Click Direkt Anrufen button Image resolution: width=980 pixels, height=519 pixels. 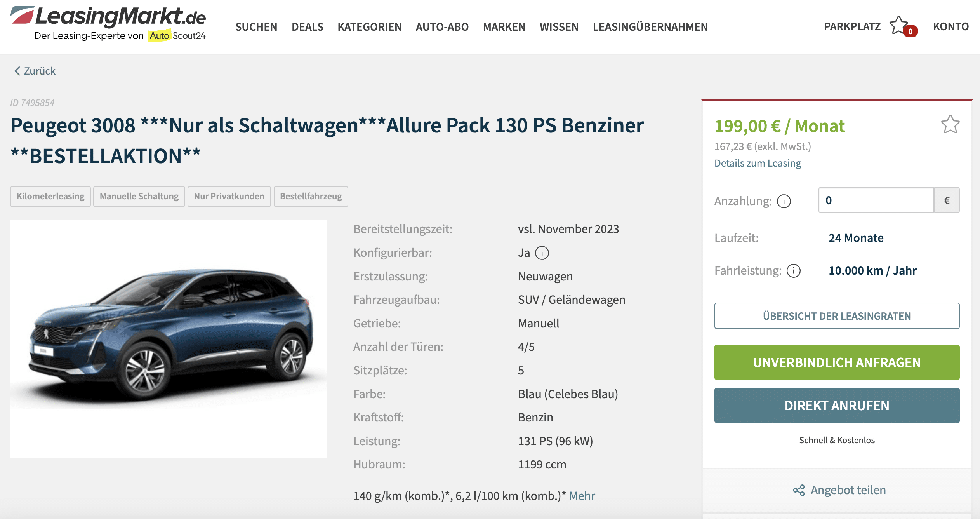(837, 405)
